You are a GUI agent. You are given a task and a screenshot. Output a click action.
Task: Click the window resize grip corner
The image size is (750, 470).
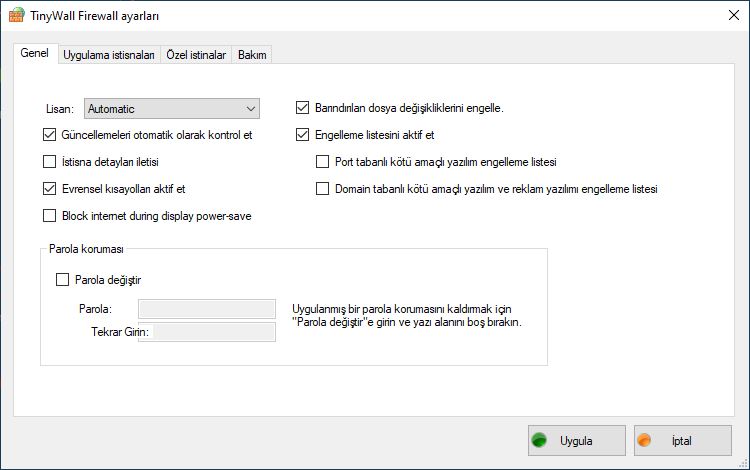pos(743,463)
